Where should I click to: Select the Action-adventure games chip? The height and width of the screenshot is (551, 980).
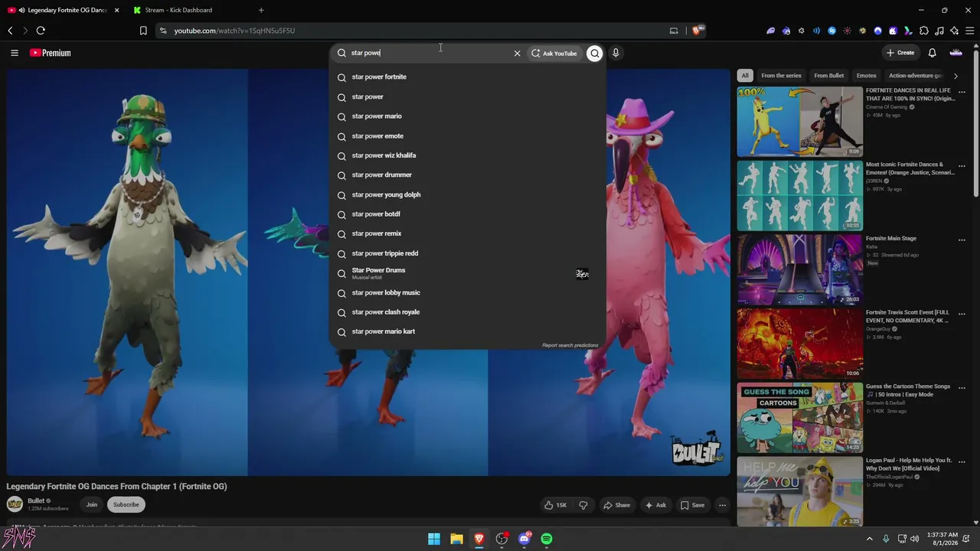tap(916, 76)
